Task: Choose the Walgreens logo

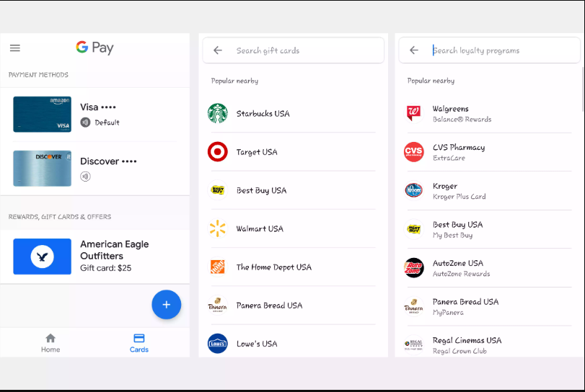Action: pos(414,113)
